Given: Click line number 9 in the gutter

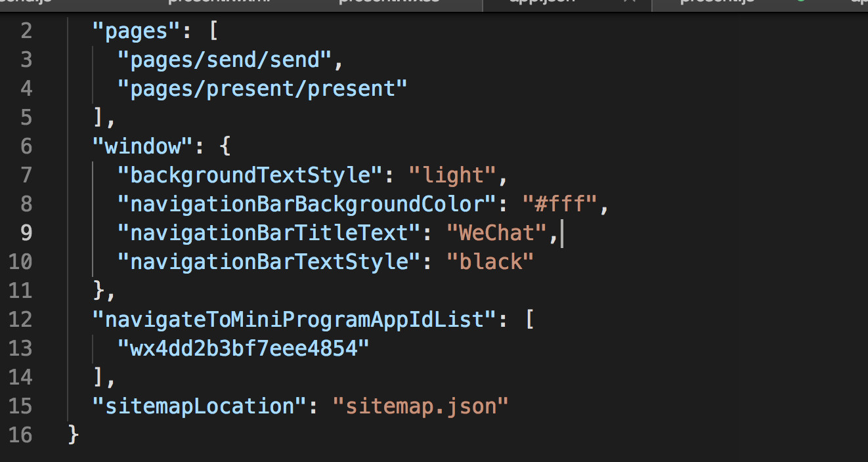Looking at the screenshot, I should [x=26, y=233].
